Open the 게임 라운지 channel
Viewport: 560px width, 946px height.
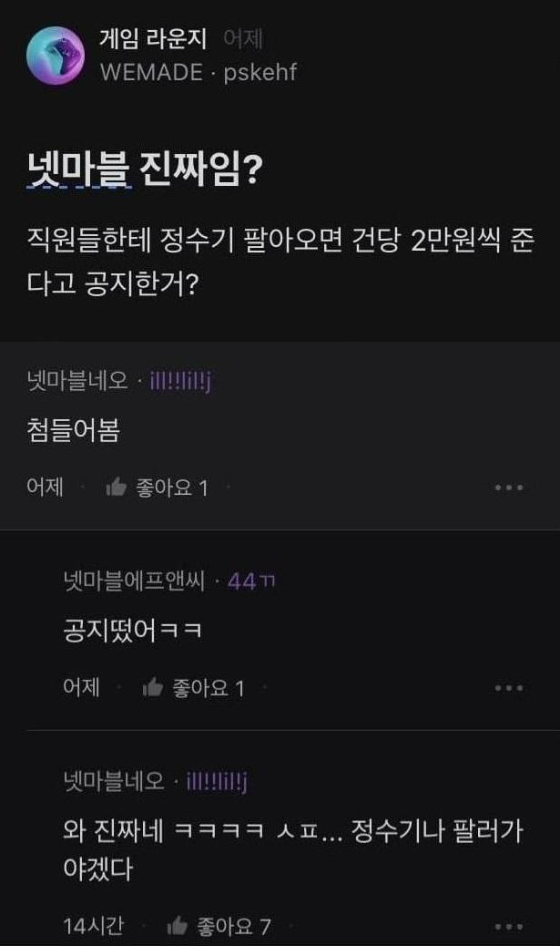pyautogui.click(x=154, y=39)
